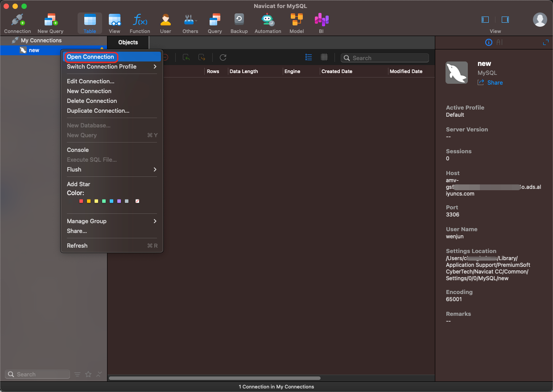The width and height of the screenshot is (553, 392).
Task: Expand the Manage Group submenu
Action: pyautogui.click(x=112, y=221)
